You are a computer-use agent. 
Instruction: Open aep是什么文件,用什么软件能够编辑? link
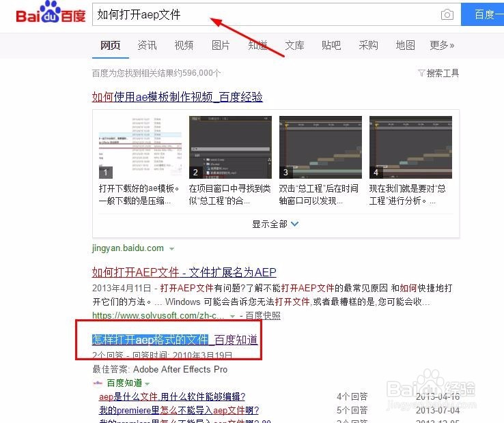point(172,396)
